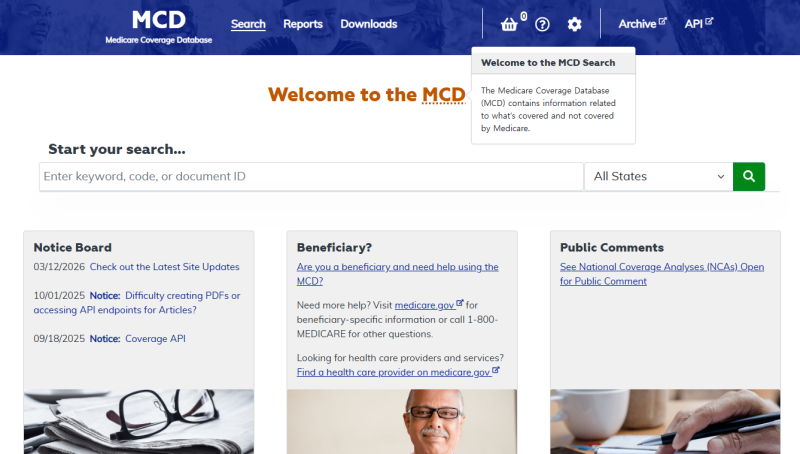Open NCAs Open for Public Comment link
800x454 pixels.
pyautogui.click(x=662, y=274)
